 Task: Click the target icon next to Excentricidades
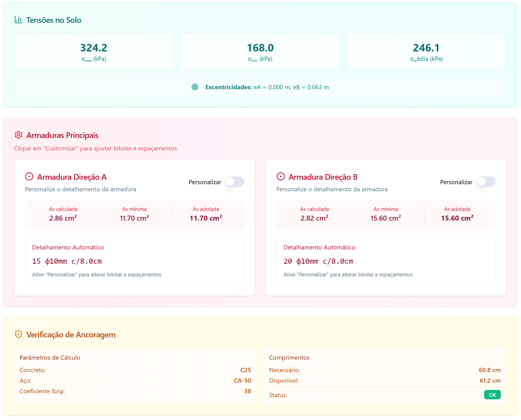[195, 87]
